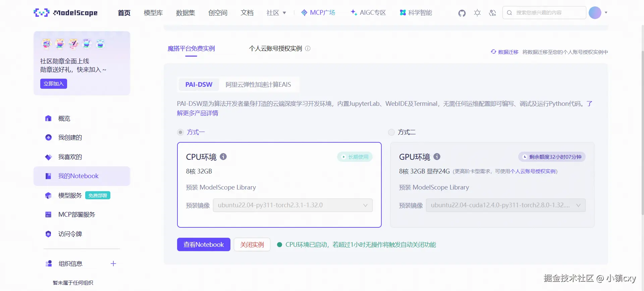Select the 方式一 radio button
The height and width of the screenshot is (291, 644).
click(180, 132)
